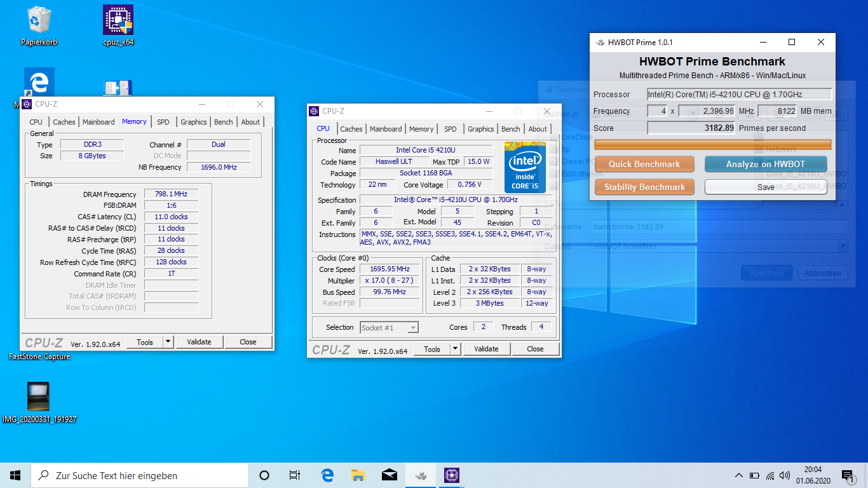The height and width of the screenshot is (488, 868).
Task: Click the CAS# Latency value 11.0 clocks
Action: pos(171,217)
